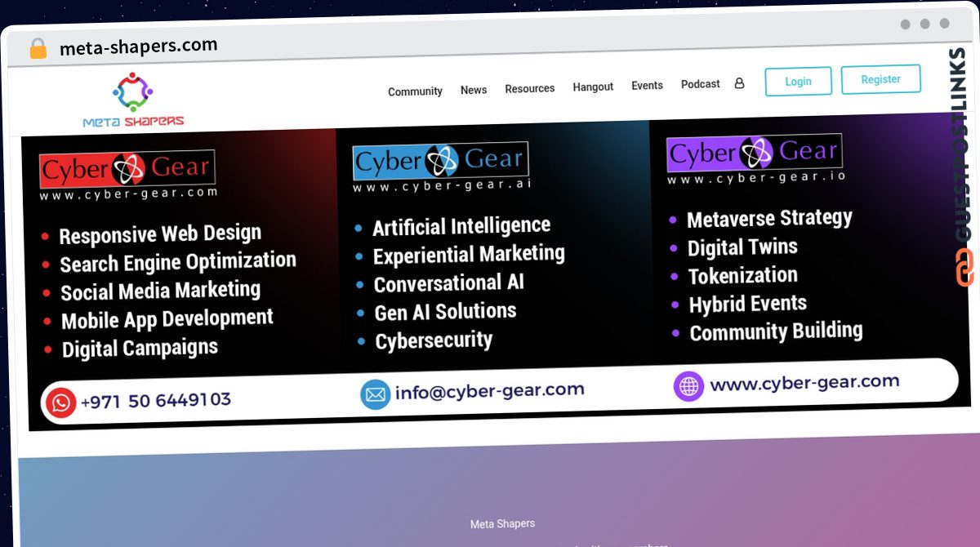Click the Meta Shapers logo
Screen dimensions: 980x547
click(133, 100)
